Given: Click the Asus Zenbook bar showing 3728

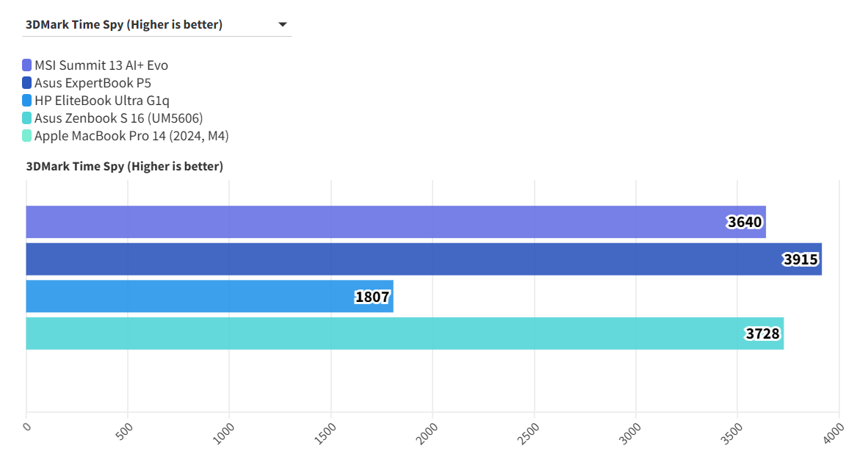Looking at the screenshot, I should click(x=367, y=334).
